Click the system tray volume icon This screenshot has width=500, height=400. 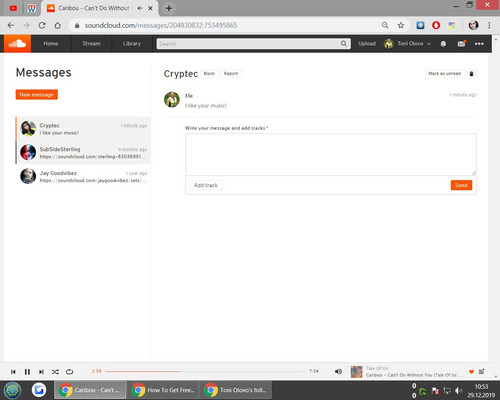click(459, 391)
